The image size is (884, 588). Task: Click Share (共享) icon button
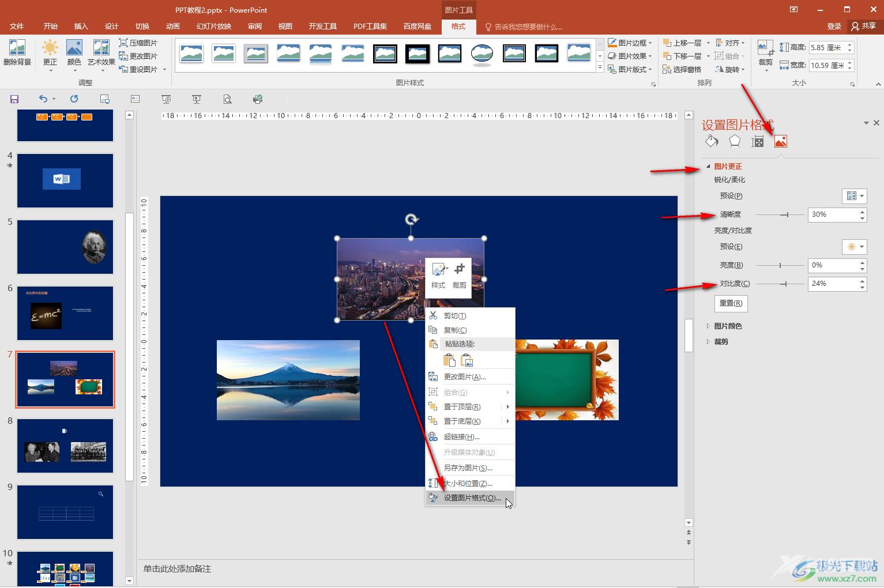pyautogui.click(x=864, y=26)
